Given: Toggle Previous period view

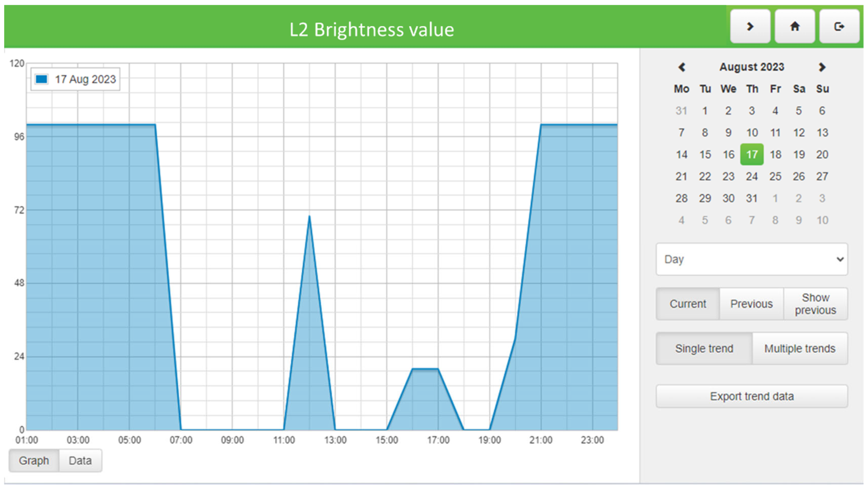Looking at the screenshot, I should (751, 304).
